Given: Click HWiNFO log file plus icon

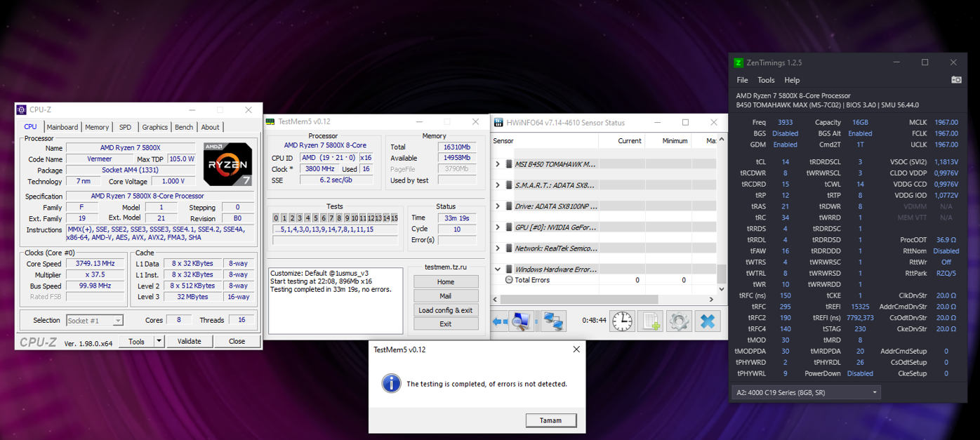Looking at the screenshot, I should (x=651, y=321).
